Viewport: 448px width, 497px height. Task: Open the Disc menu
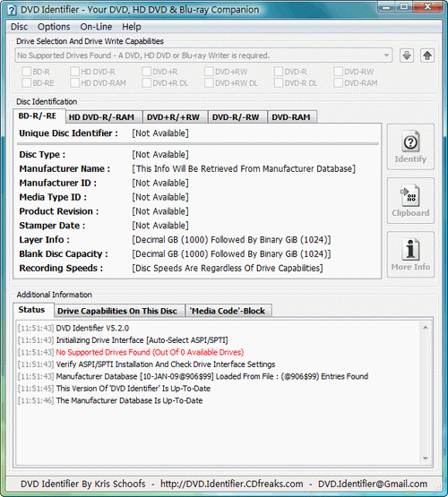(x=19, y=27)
